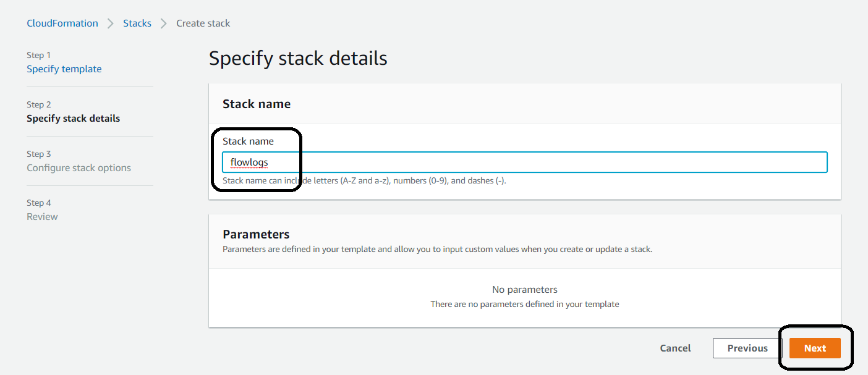Click the Specify stack details page heading
Viewport: 868px width, 375px height.
coord(298,59)
